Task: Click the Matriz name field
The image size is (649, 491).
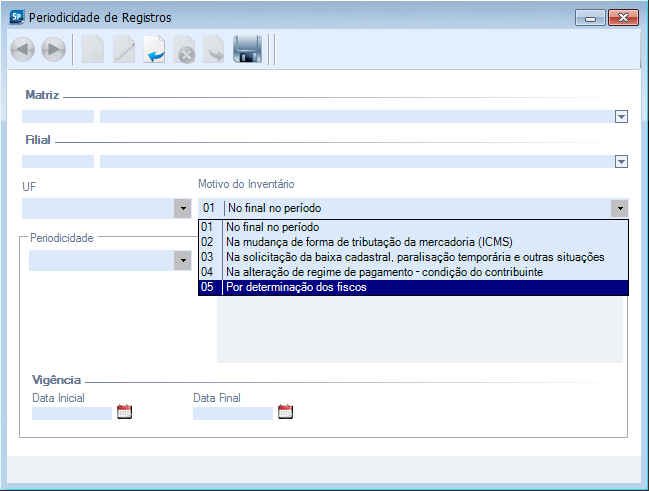Action: (x=357, y=117)
